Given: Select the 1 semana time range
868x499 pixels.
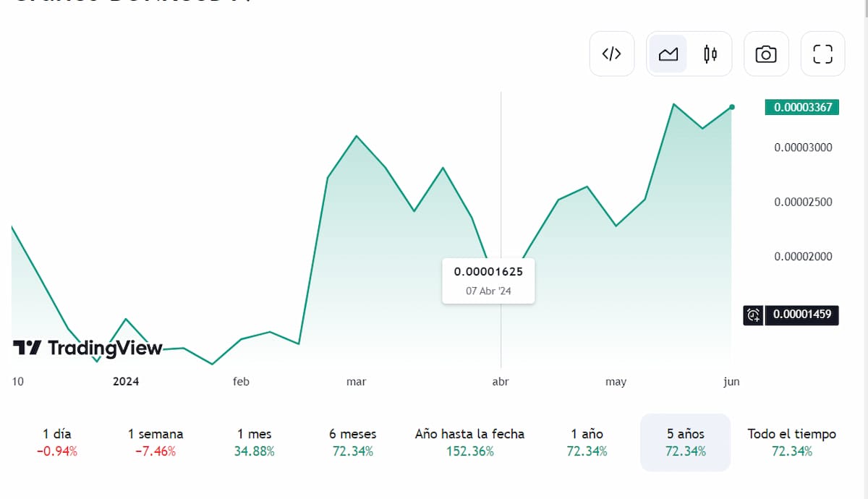Looking at the screenshot, I should click(156, 442).
